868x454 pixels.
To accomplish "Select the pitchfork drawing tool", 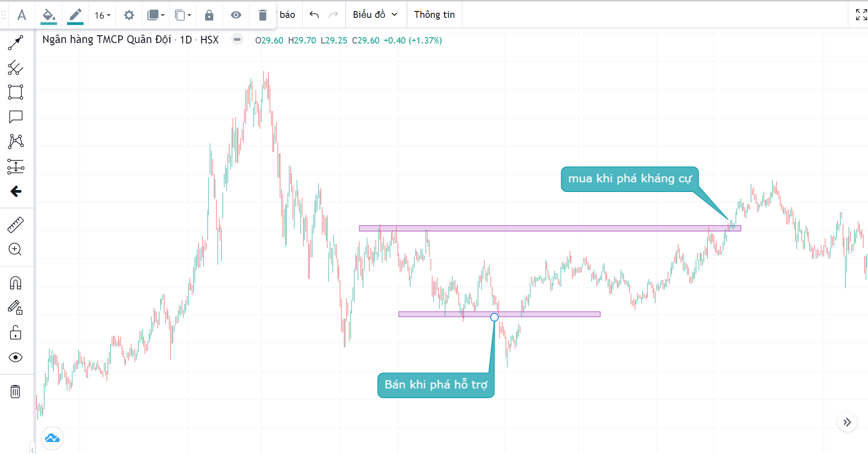I will coord(16,68).
